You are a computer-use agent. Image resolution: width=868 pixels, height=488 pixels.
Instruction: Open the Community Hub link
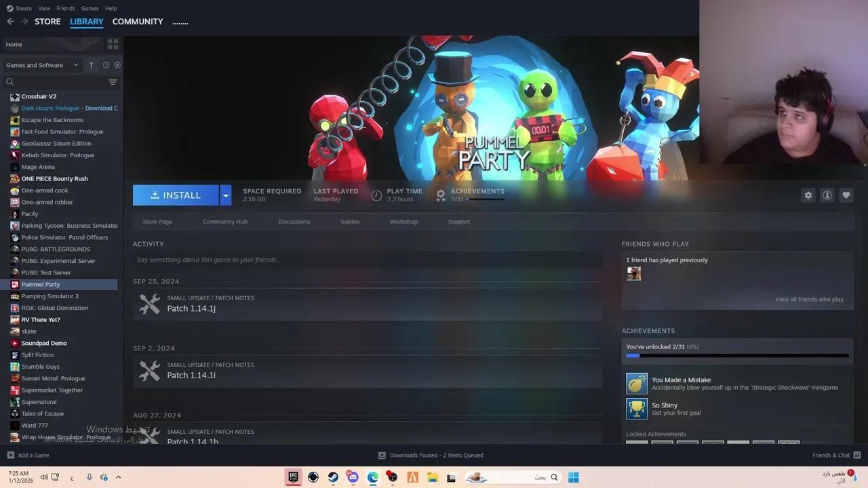point(225,222)
